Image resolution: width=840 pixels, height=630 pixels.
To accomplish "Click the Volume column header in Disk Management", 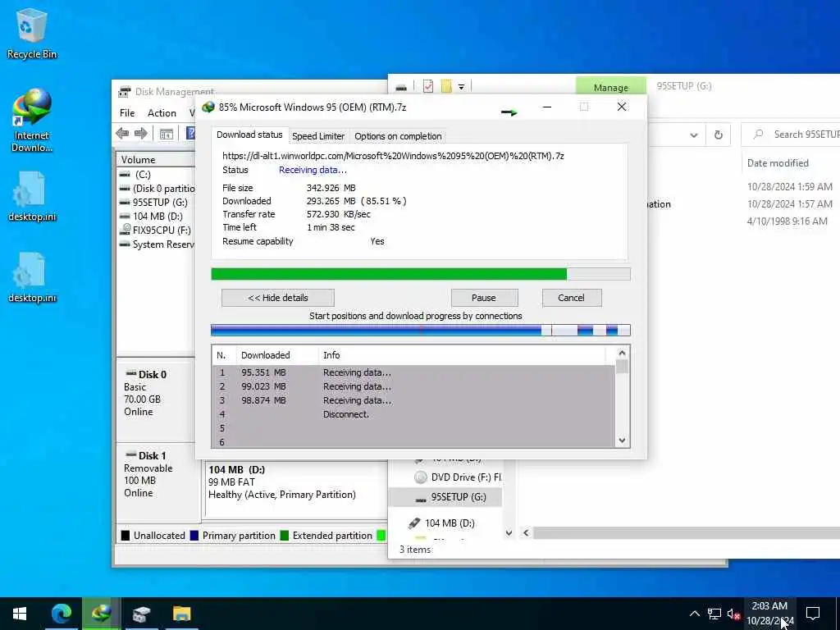I will (156, 160).
